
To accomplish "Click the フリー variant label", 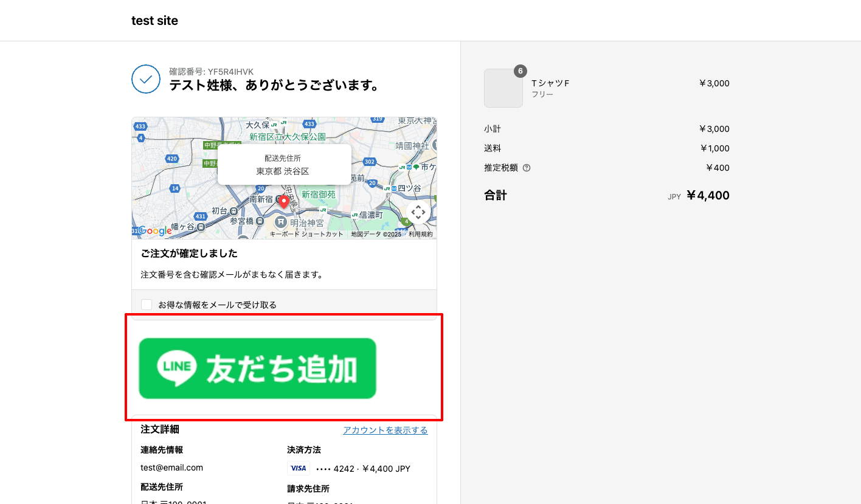I will 542,95.
